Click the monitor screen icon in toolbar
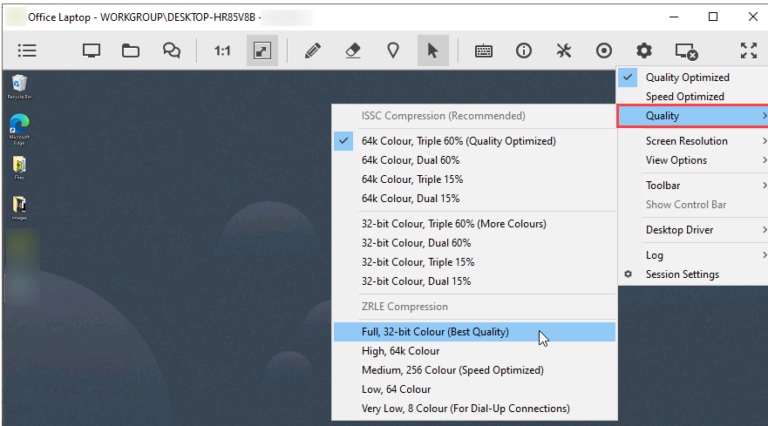Image resolution: width=768 pixels, height=426 pixels. [x=92, y=50]
